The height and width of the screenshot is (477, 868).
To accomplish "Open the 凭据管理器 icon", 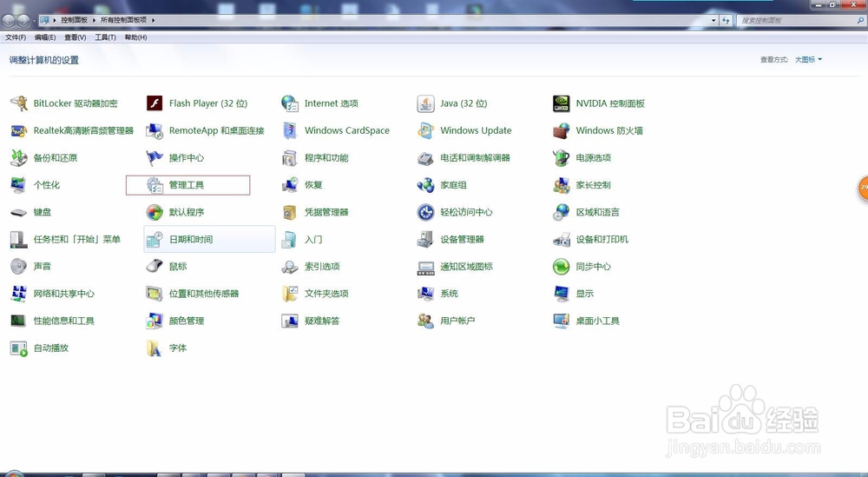I will pyautogui.click(x=290, y=212).
